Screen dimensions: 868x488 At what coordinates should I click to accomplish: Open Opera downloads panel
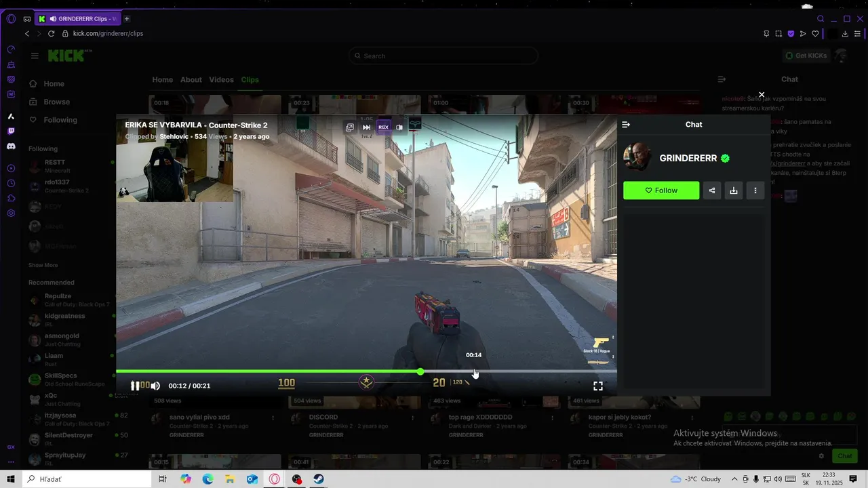[845, 33]
